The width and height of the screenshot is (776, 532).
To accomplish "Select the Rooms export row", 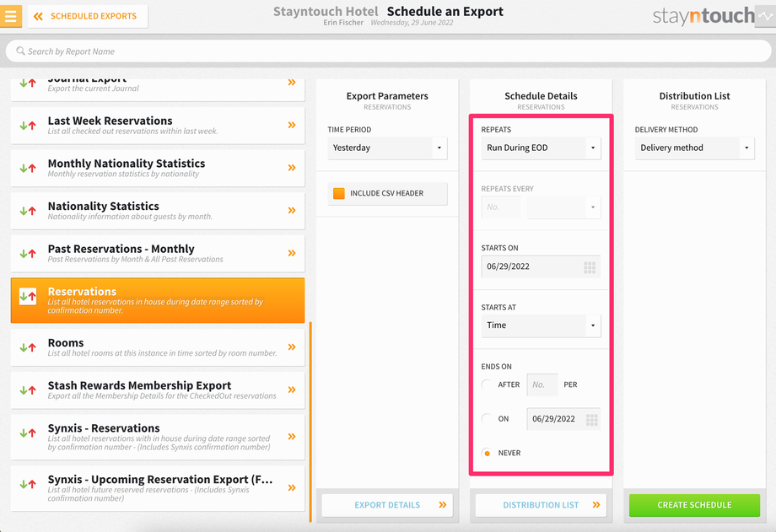I will (158, 347).
